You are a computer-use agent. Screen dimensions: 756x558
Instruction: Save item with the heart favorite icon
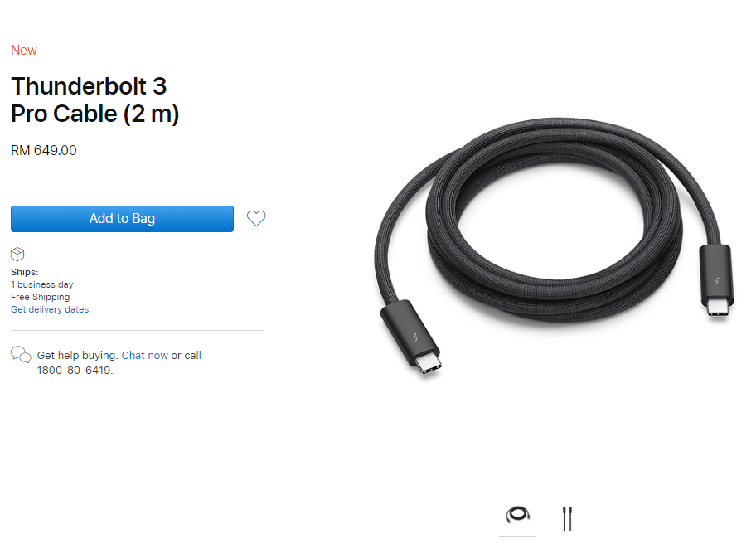tap(256, 218)
